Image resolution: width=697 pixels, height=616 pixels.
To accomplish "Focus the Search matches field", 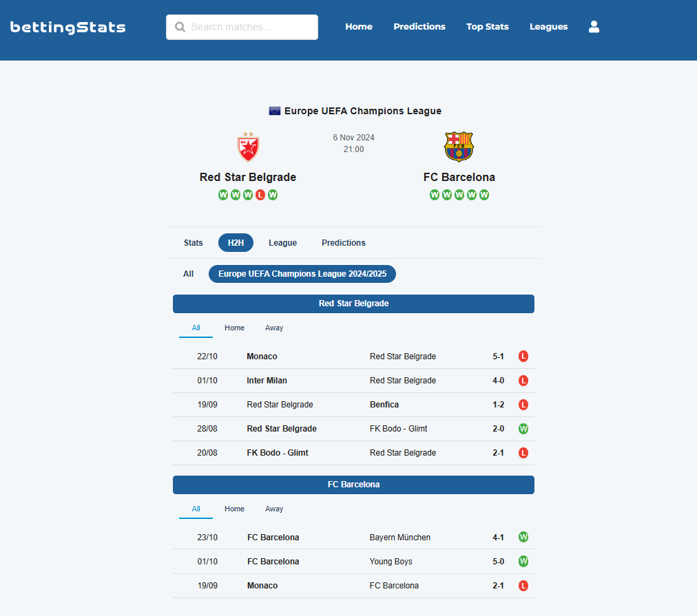I will coord(242,27).
